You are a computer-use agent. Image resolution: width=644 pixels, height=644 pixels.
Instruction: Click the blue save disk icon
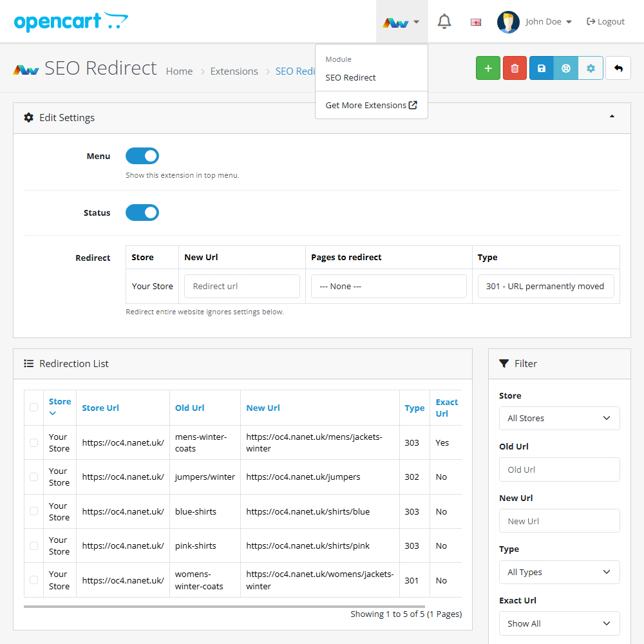[x=542, y=68]
